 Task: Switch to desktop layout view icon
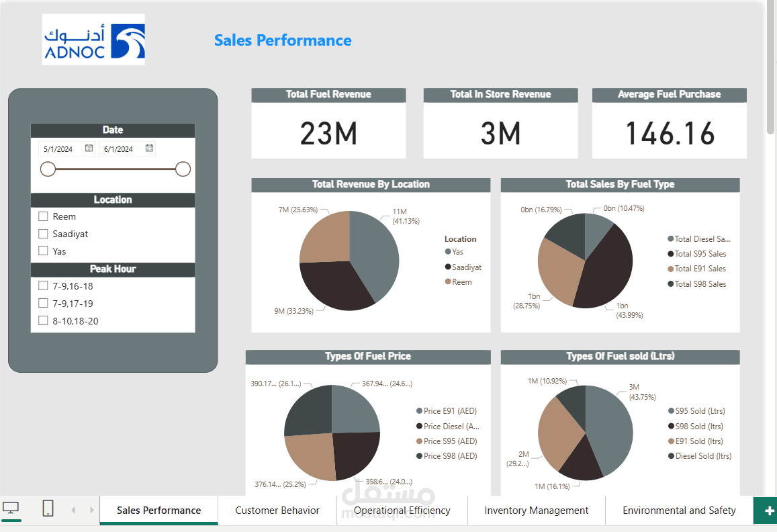point(10,508)
